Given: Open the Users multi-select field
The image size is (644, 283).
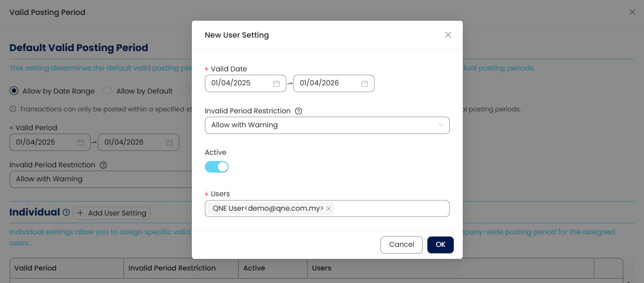Looking at the screenshot, I should (x=390, y=209).
